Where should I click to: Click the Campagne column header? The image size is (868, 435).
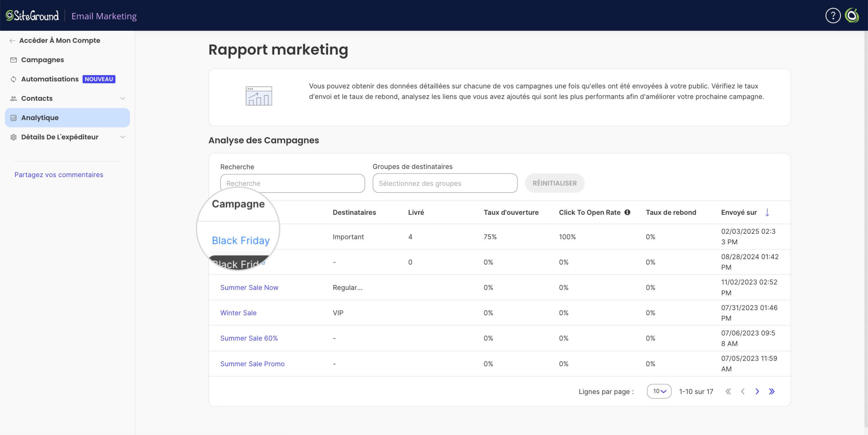[x=238, y=204]
